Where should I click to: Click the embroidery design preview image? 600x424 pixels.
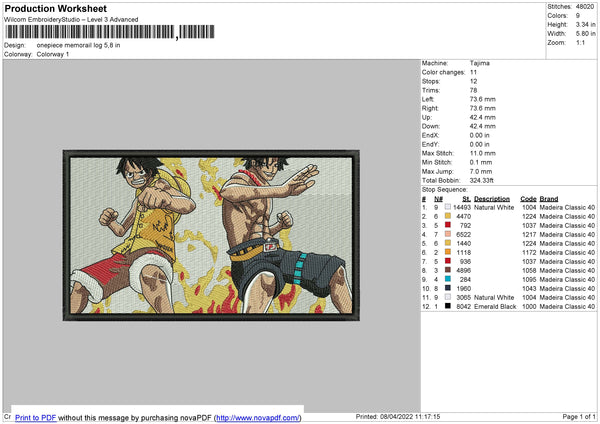pyautogui.click(x=211, y=235)
